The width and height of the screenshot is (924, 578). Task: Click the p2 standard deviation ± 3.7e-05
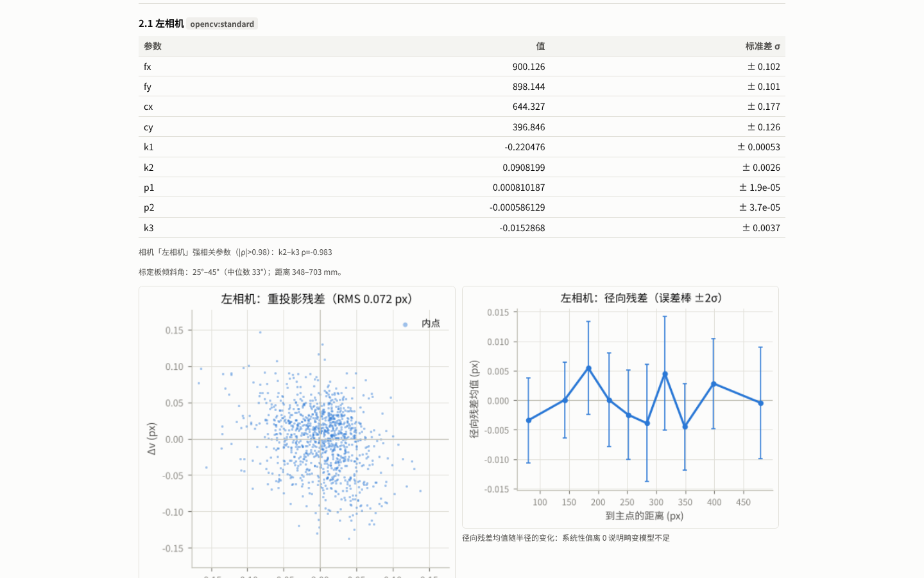pos(760,207)
